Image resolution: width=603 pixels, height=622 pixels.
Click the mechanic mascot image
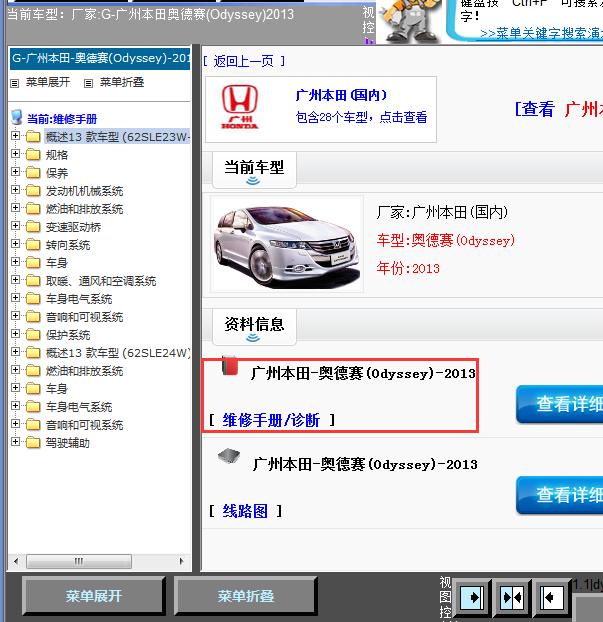(x=409, y=20)
